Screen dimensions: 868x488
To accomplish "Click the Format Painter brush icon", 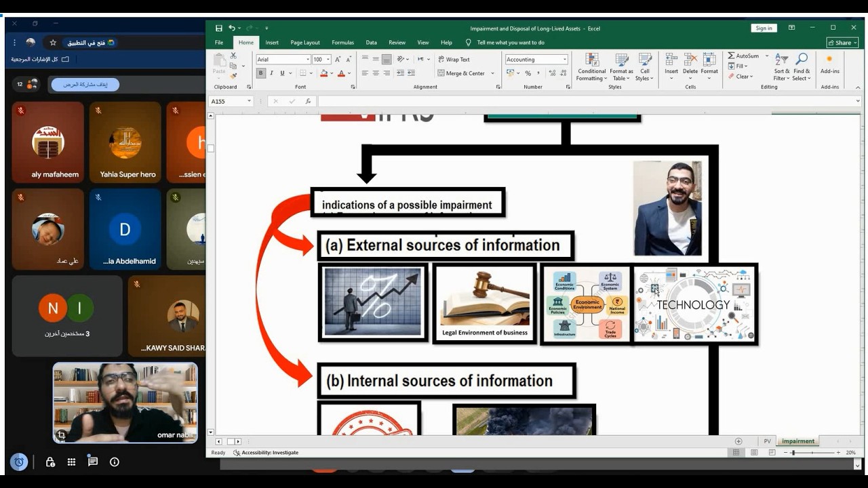I will click(233, 75).
